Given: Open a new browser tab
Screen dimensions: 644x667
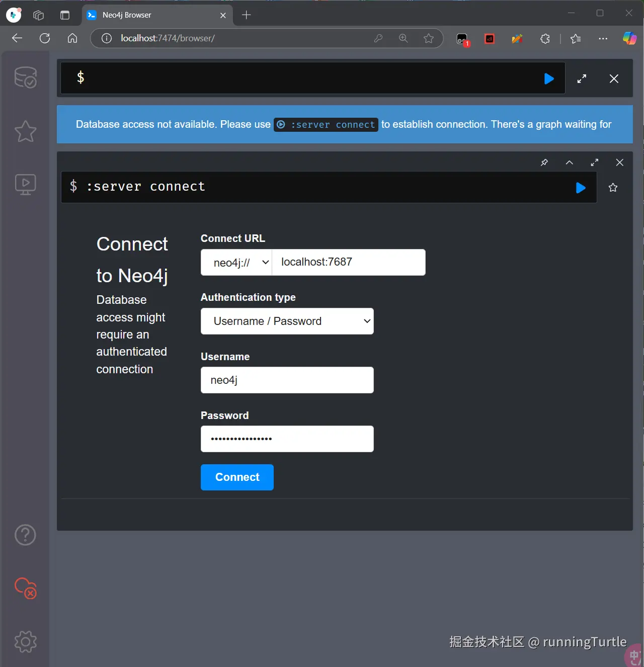Looking at the screenshot, I should (x=247, y=15).
